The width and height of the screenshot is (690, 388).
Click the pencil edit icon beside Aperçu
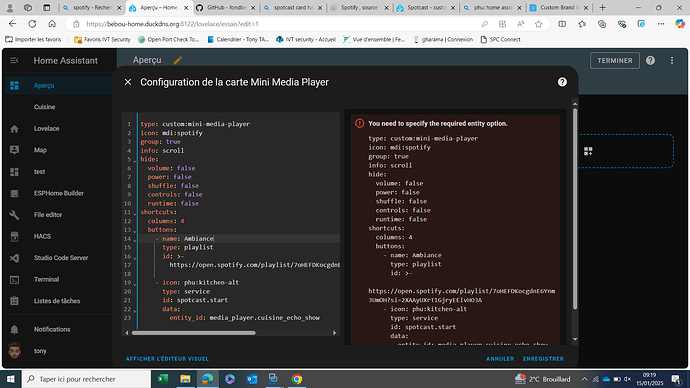click(x=178, y=60)
